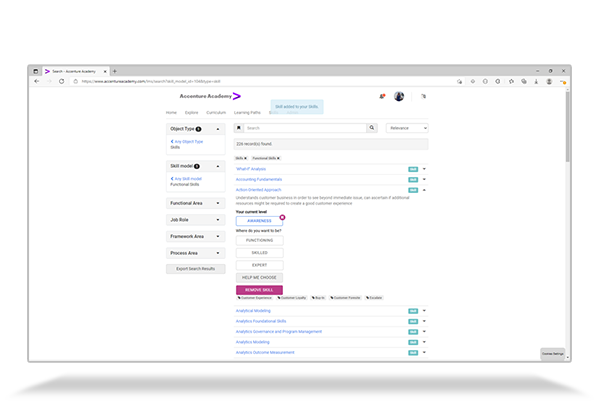Click the browser back arrow
This screenshot has width=600, height=402.
[x=37, y=81]
